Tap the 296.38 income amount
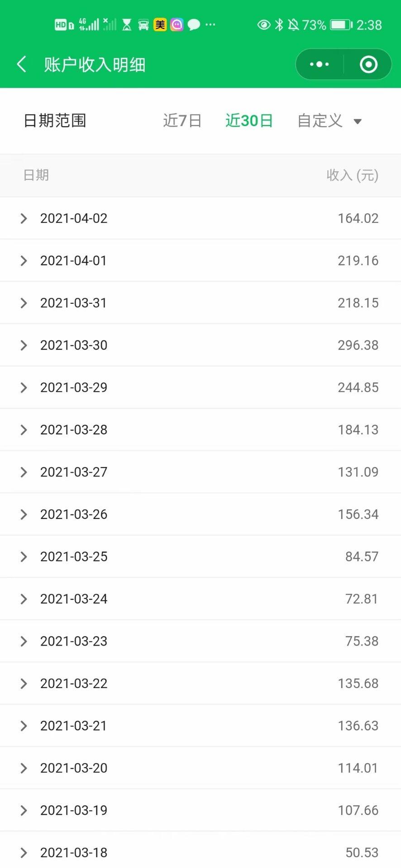The width and height of the screenshot is (401, 868). (x=358, y=345)
